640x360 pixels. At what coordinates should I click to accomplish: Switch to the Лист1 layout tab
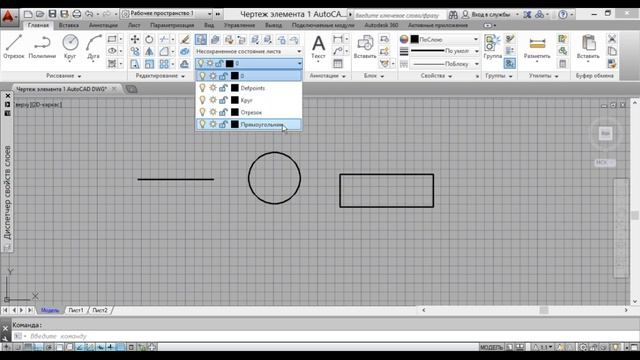76,310
